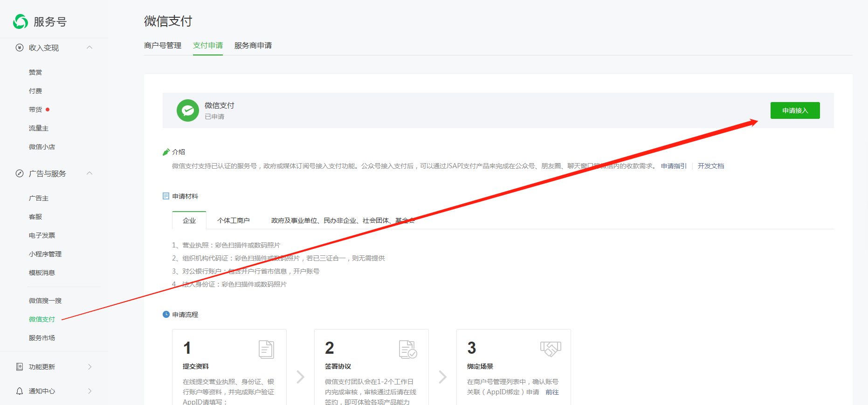The height and width of the screenshot is (405, 868).
Task: Click the 绑定场景 step title
Action: coord(480,366)
